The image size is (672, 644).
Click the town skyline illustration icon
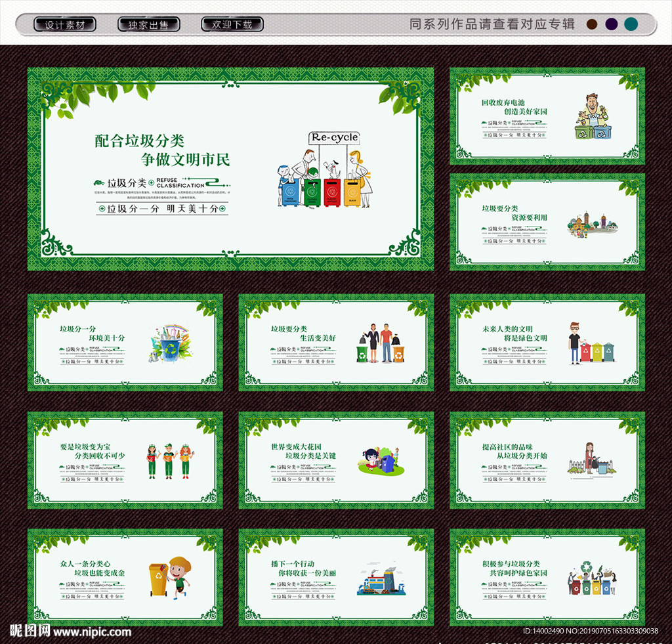tap(593, 223)
